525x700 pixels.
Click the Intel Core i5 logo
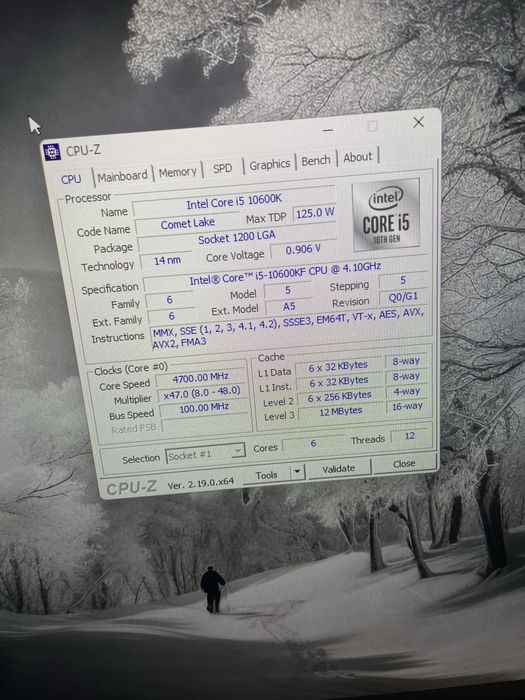386,214
